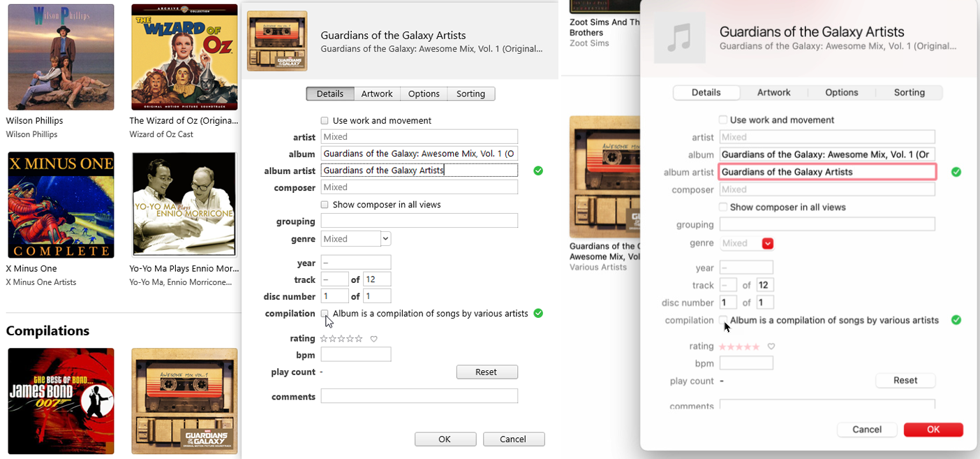980x459 pixels.
Task: Select The Wizard of Oz album cover
Action: point(184,57)
